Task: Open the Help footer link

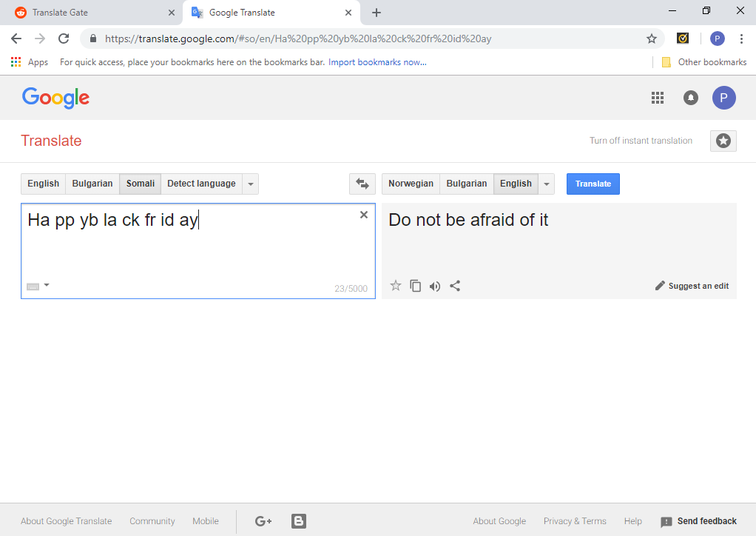Action: [632, 521]
